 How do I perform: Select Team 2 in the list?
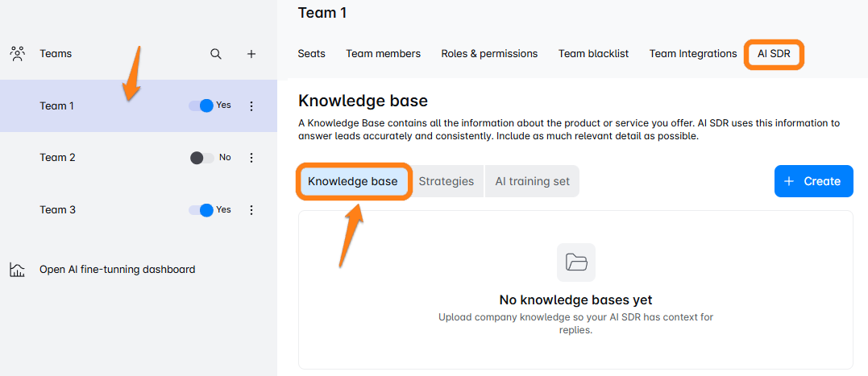(139, 158)
